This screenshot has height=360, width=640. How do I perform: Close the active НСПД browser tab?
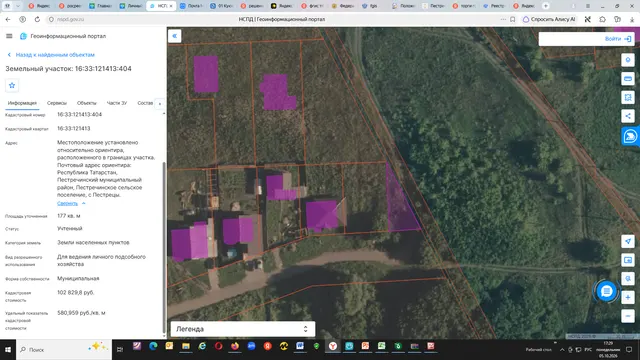171,6
